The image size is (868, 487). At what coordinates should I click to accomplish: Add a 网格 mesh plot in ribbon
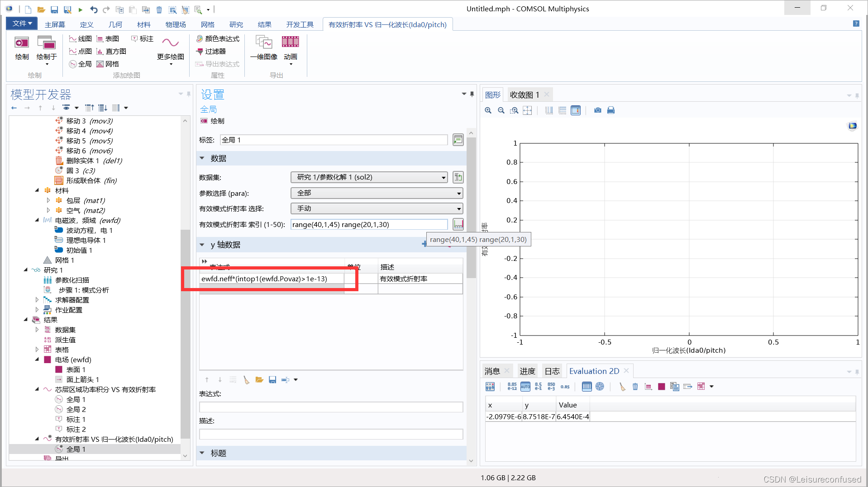click(x=108, y=64)
